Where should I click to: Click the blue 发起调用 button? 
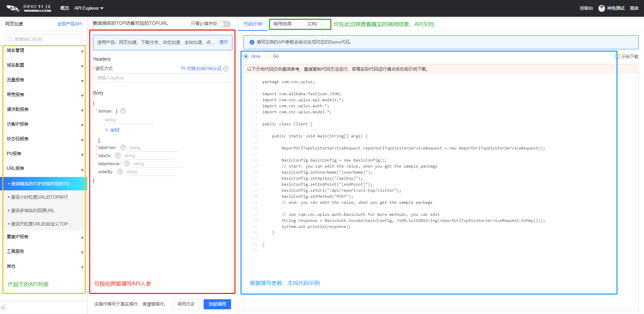pos(217,304)
